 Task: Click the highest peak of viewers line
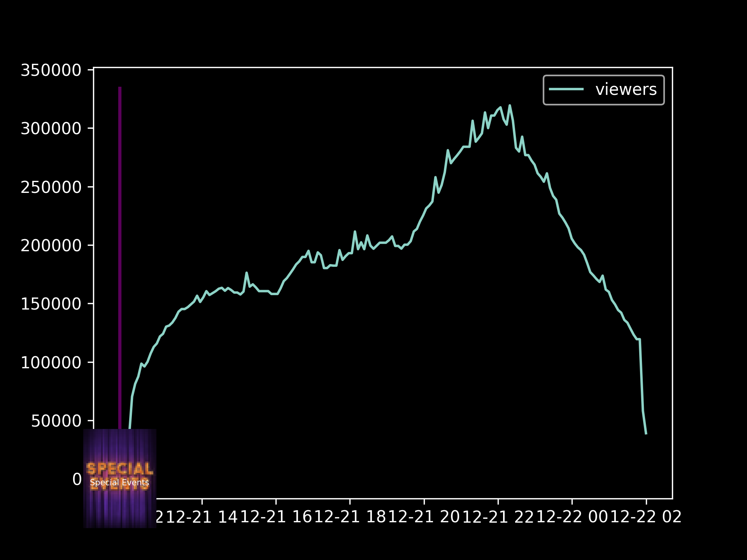(x=510, y=105)
